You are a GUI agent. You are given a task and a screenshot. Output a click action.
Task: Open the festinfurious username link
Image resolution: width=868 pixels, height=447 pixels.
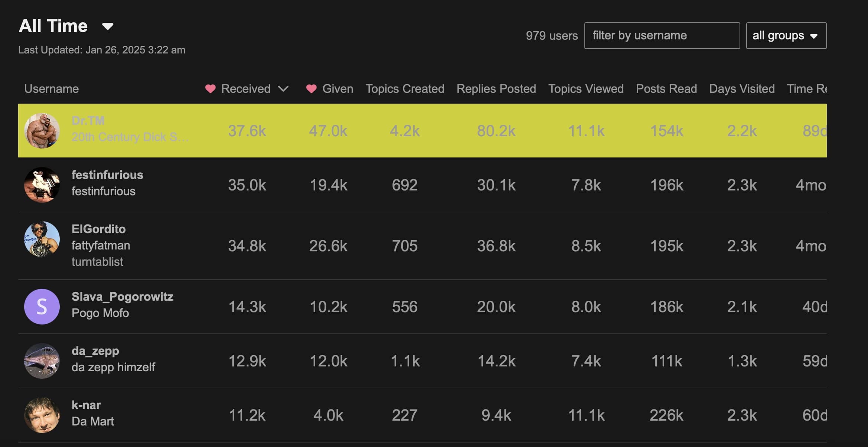coord(107,175)
